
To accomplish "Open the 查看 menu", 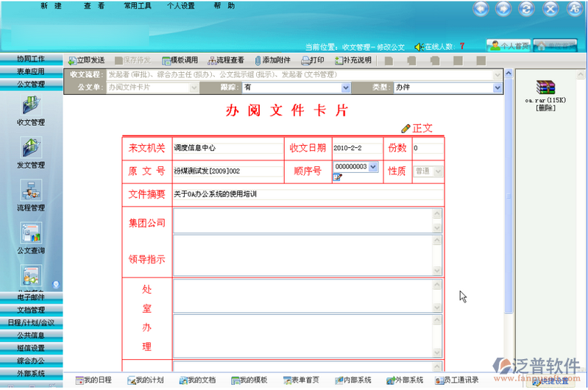I will pyautogui.click(x=94, y=6).
